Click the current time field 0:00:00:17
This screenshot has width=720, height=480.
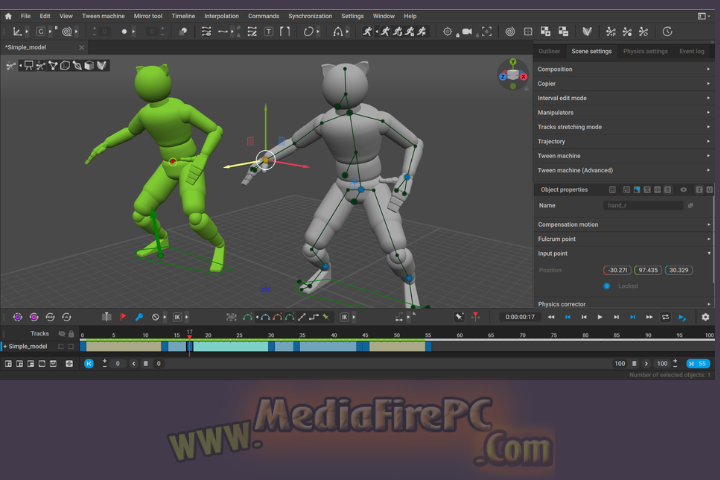coord(520,317)
